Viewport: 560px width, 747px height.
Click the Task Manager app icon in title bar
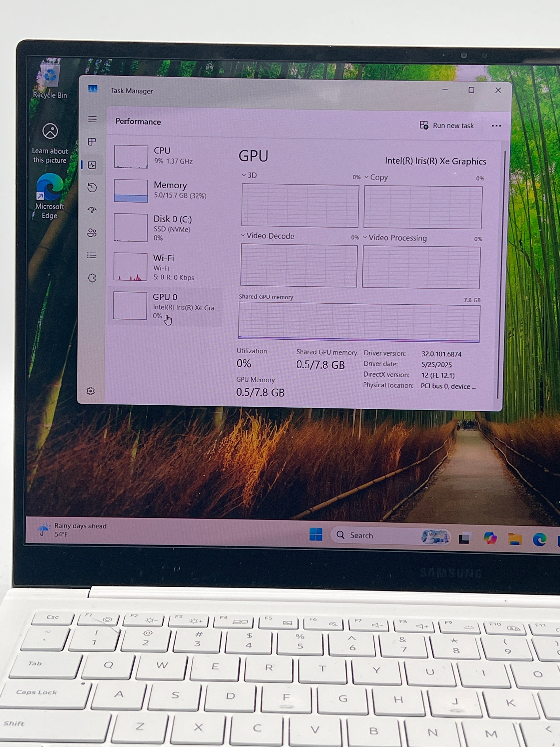point(93,89)
